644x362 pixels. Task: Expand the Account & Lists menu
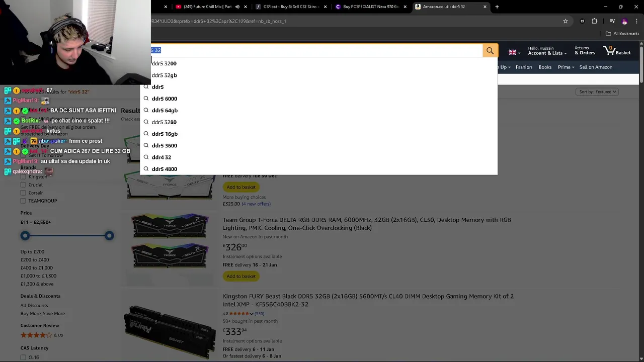coord(547,51)
